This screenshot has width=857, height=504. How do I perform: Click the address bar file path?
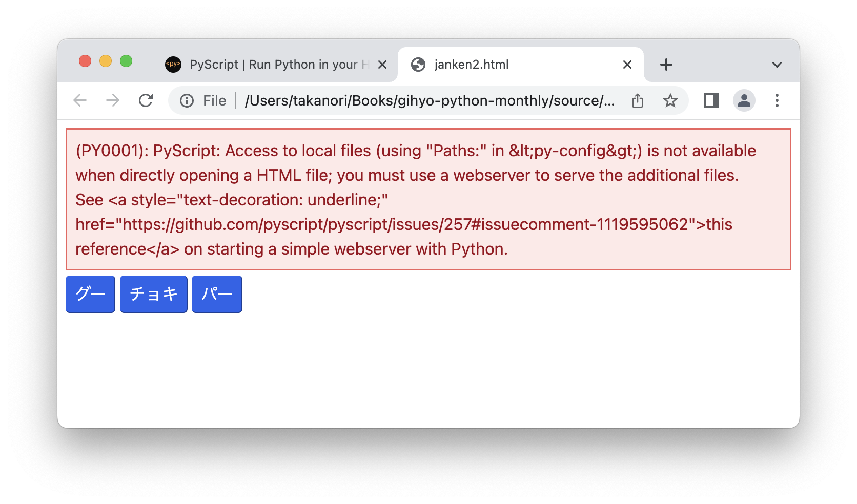pos(430,101)
